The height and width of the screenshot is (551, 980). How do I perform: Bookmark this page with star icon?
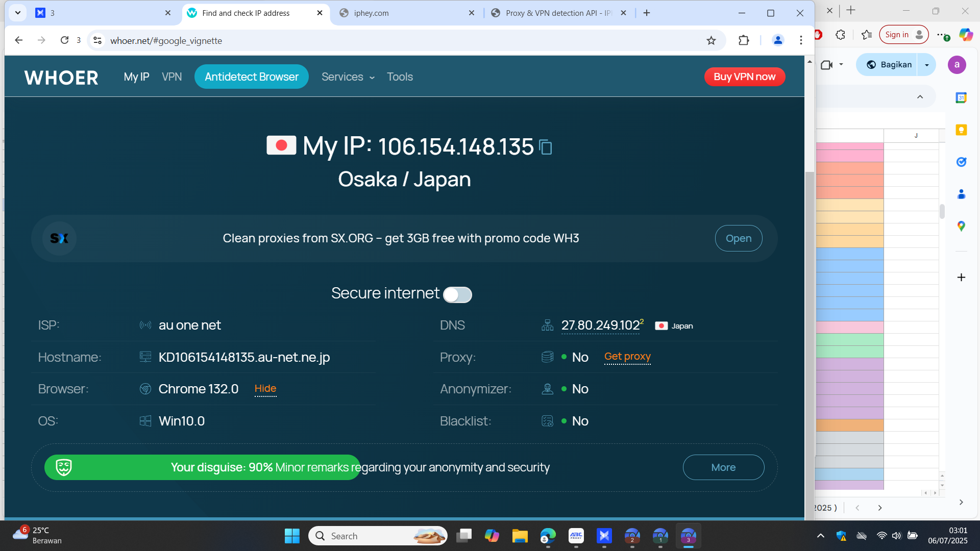coord(711,40)
